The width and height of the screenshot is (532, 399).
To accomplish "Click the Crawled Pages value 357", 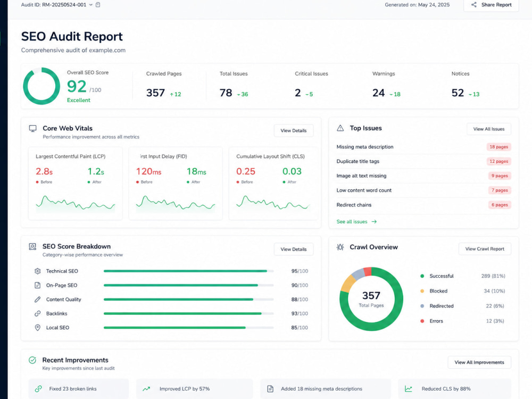I will point(155,93).
